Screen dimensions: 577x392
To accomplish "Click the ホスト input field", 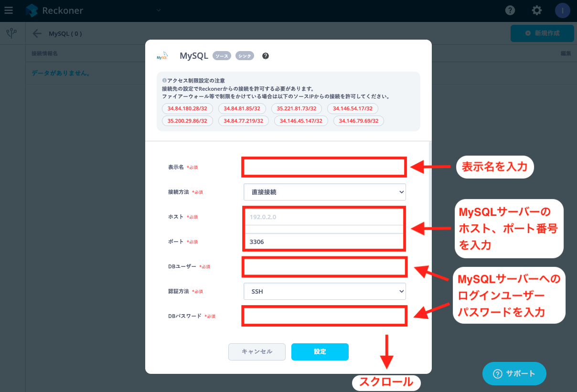I will coord(324,217).
